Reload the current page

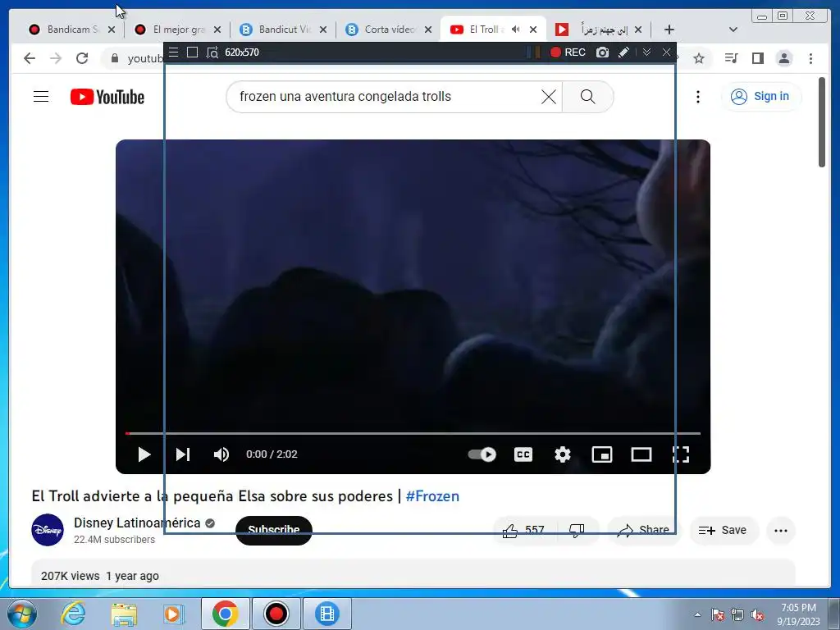tap(82, 58)
